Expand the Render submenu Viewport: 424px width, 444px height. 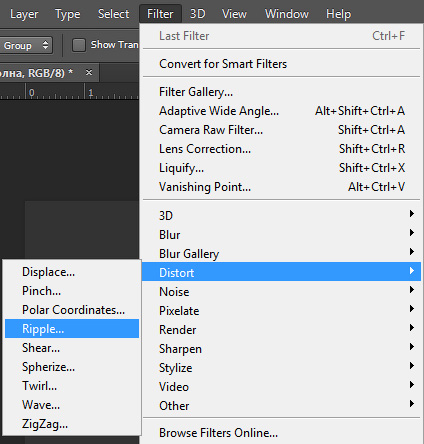(281, 330)
